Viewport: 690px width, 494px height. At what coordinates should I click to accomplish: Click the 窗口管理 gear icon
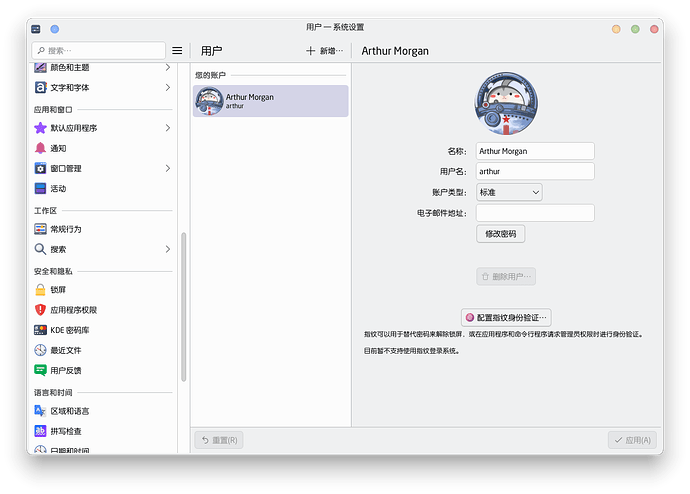tap(40, 168)
